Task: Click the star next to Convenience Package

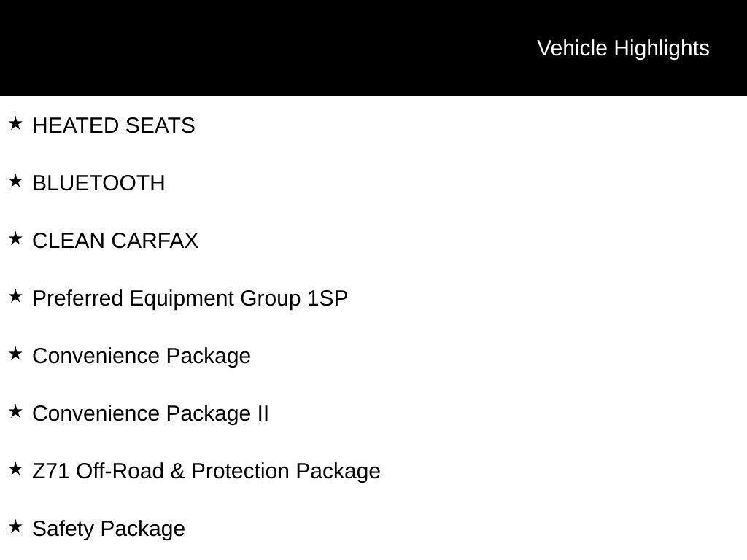Action: point(15,354)
